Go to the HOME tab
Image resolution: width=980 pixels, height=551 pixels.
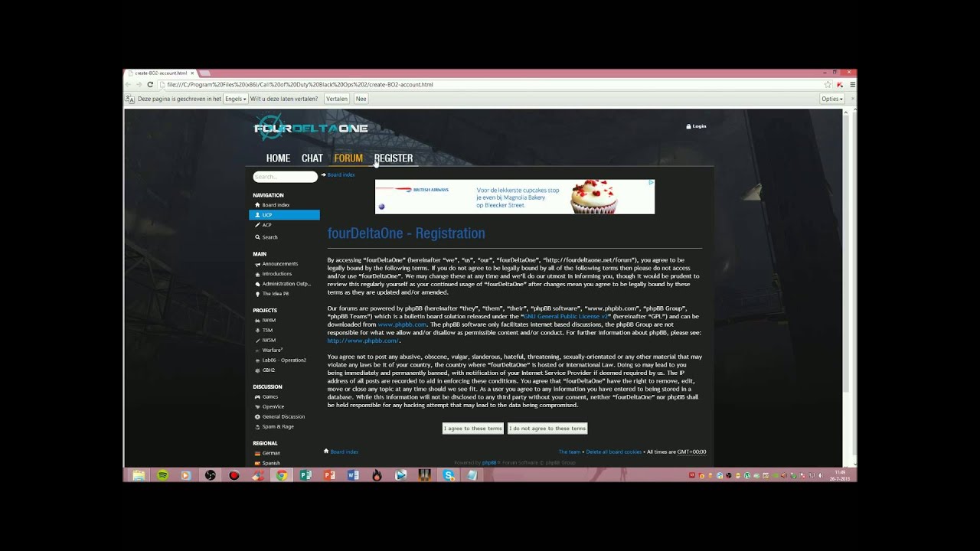pyautogui.click(x=278, y=158)
